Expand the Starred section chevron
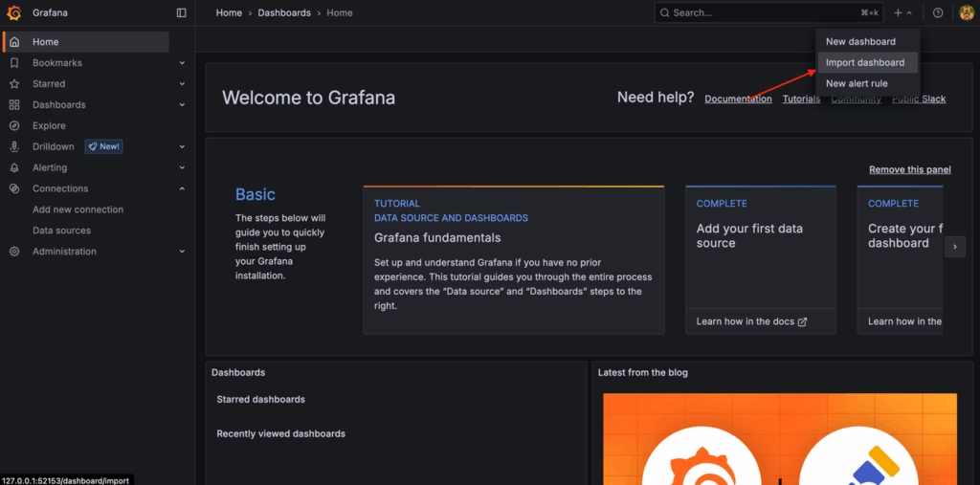The height and width of the screenshot is (485, 980). coord(182,84)
